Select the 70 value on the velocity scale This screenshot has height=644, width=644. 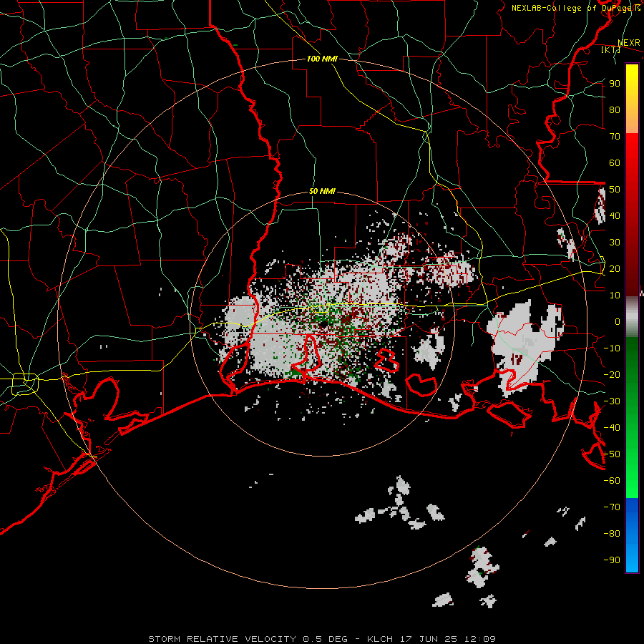click(615, 137)
